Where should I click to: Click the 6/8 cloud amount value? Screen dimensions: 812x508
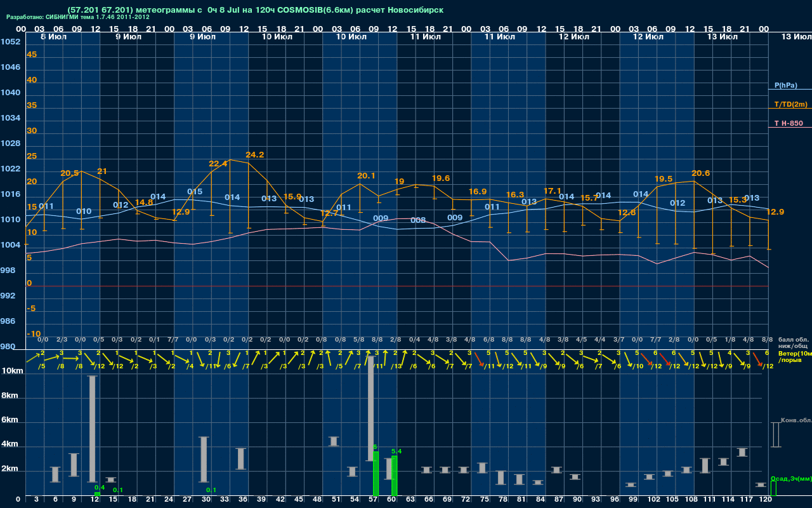coord(488,340)
